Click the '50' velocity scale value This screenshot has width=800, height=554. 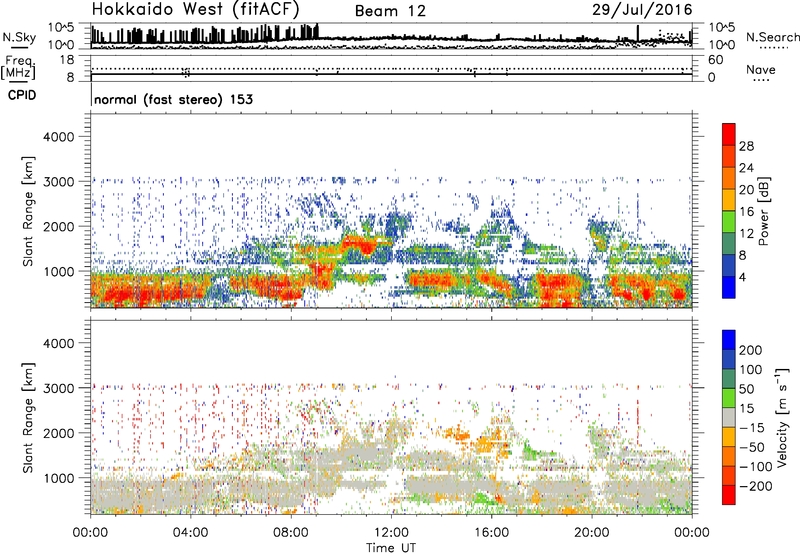pyautogui.click(x=746, y=389)
